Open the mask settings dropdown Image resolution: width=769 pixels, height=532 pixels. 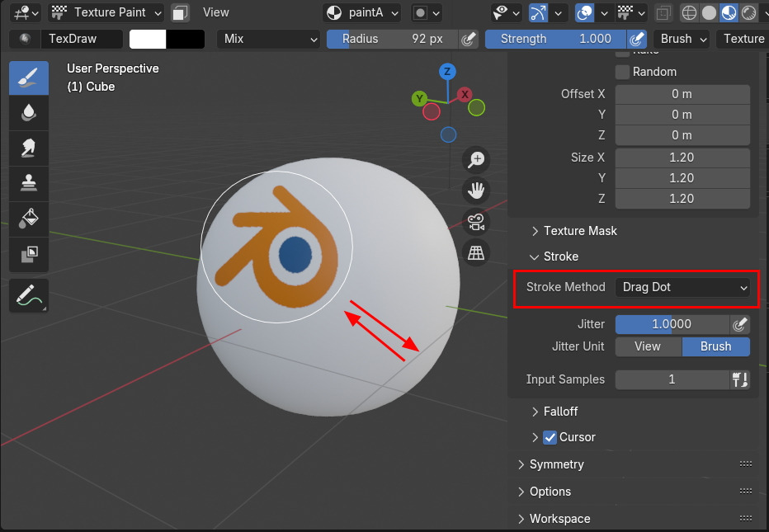click(427, 12)
